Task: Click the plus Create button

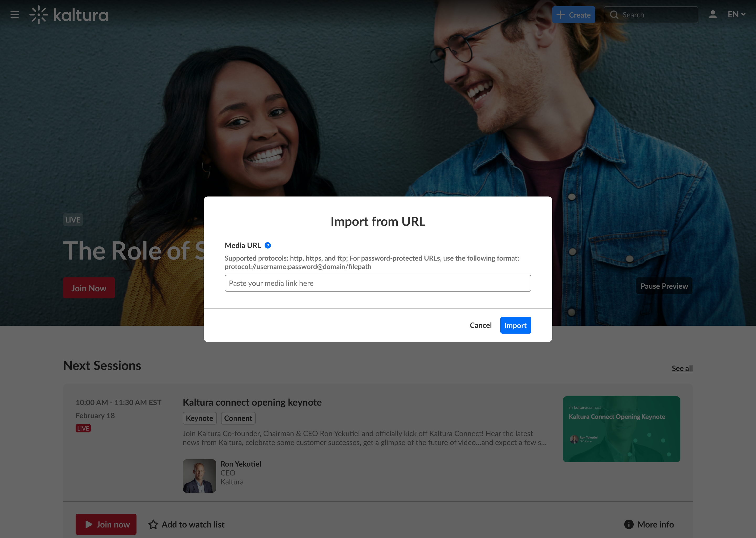Action: (573, 15)
